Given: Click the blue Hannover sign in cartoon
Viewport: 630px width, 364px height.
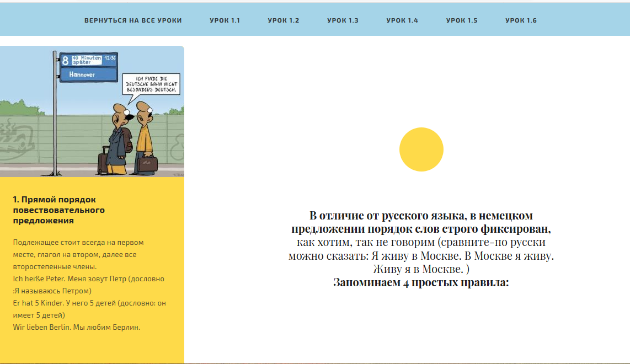Looking at the screenshot, I should click(88, 74).
